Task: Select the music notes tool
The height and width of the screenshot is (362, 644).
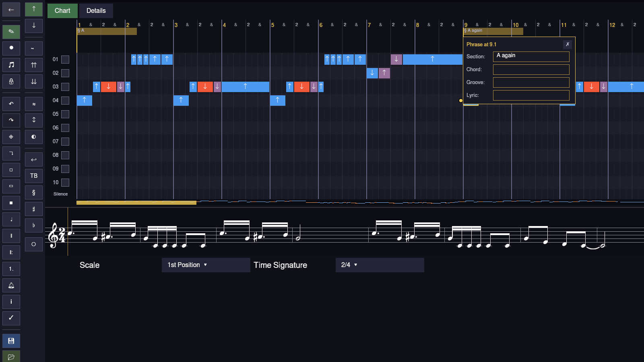Action: [11, 64]
